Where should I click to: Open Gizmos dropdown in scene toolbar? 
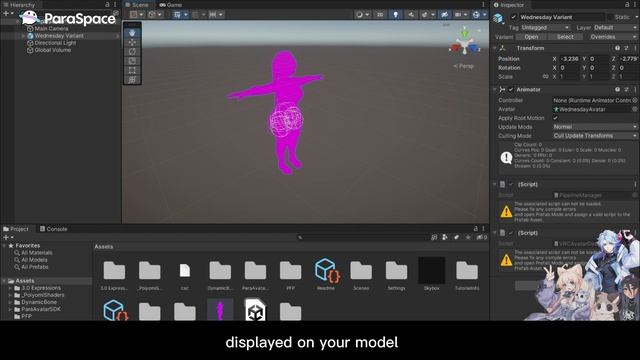pyautogui.click(x=479, y=15)
